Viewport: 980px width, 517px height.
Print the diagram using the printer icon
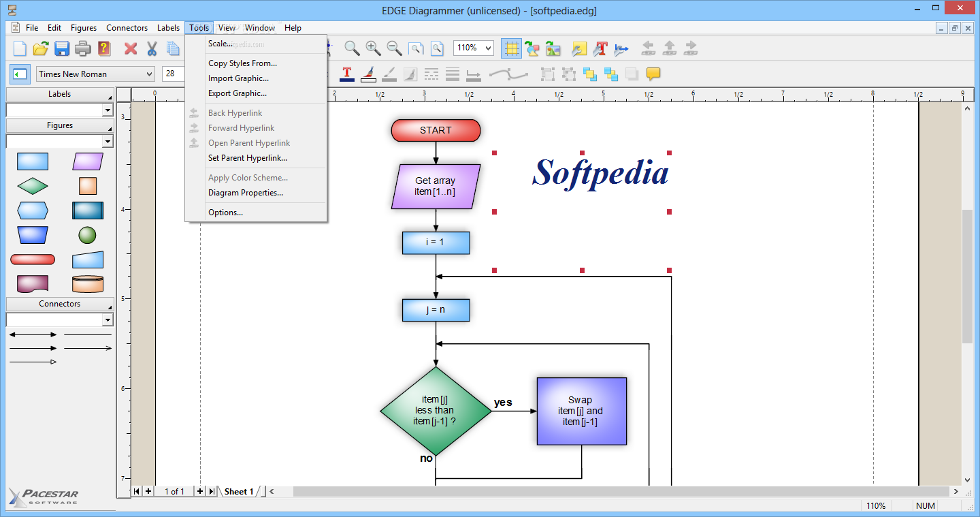click(83, 48)
